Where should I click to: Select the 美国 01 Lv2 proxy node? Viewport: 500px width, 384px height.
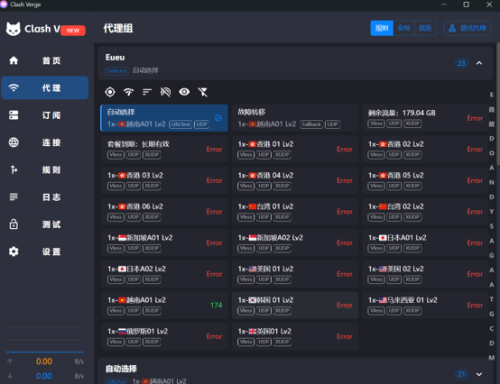[x=295, y=274]
